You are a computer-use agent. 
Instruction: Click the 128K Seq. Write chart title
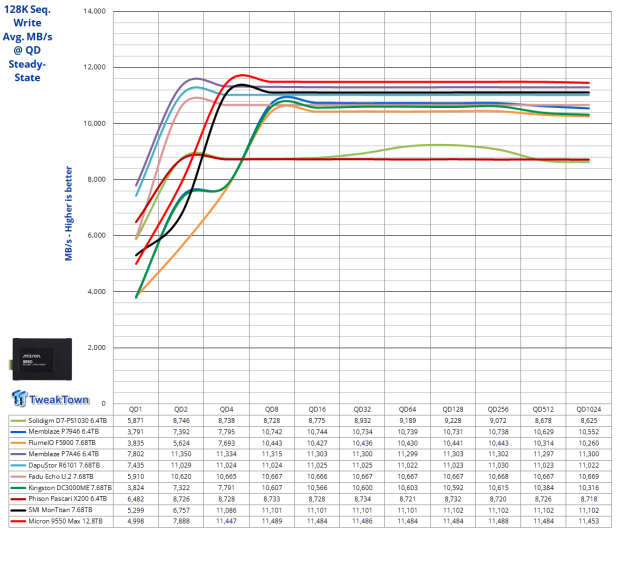35,38
